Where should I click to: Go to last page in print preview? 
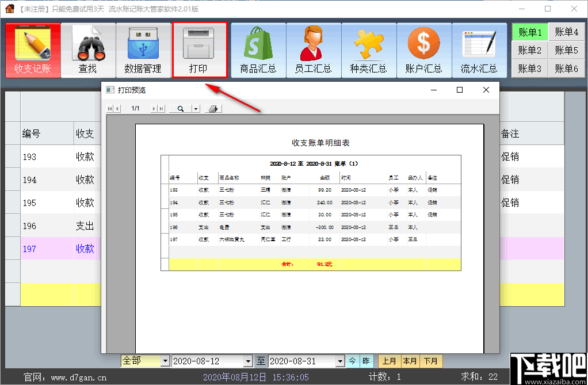(161, 109)
